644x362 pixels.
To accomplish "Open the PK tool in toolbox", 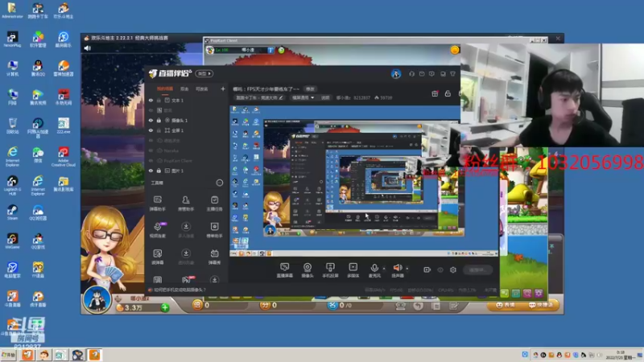I will [187, 279].
